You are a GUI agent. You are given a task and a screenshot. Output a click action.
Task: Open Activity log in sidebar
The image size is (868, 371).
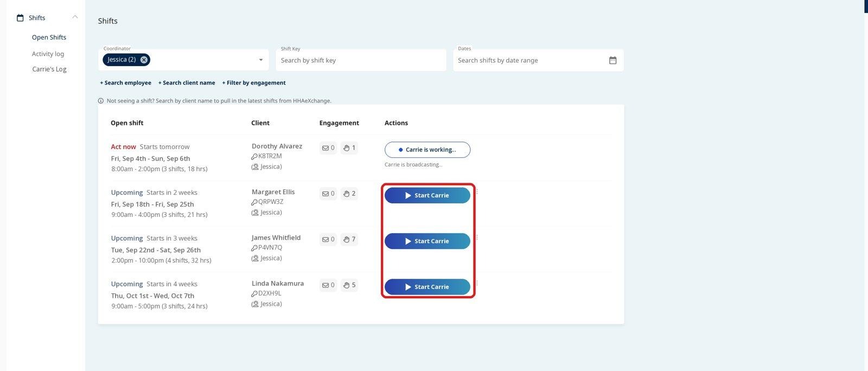click(48, 54)
